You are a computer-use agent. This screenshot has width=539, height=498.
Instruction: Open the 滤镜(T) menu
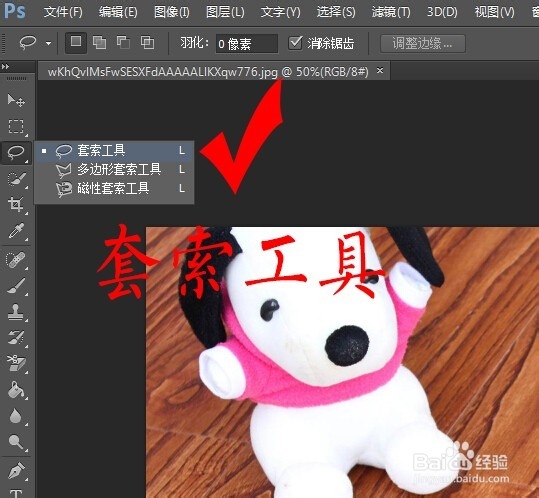[391, 12]
